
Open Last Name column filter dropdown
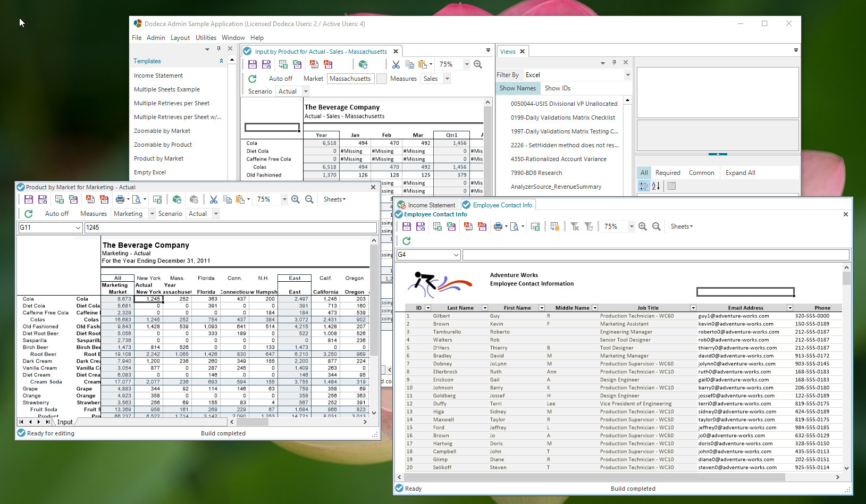(x=485, y=308)
